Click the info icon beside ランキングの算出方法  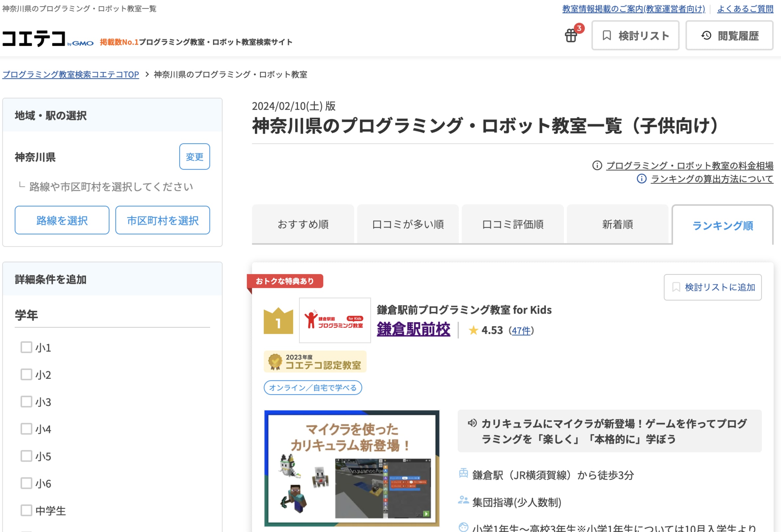641,179
